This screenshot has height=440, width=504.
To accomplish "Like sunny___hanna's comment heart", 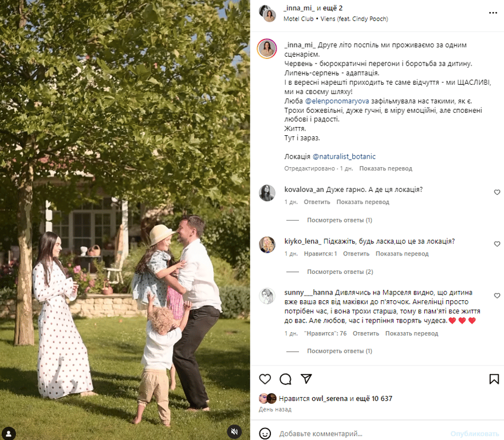I will click(x=497, y=296).
